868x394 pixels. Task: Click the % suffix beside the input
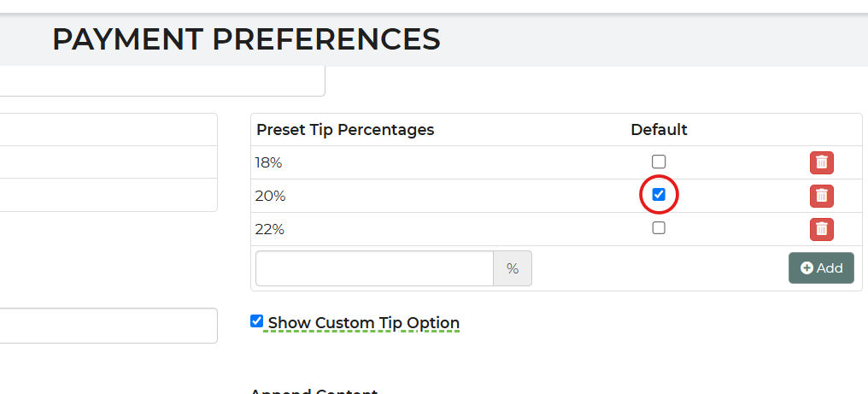tap(513, 268)
